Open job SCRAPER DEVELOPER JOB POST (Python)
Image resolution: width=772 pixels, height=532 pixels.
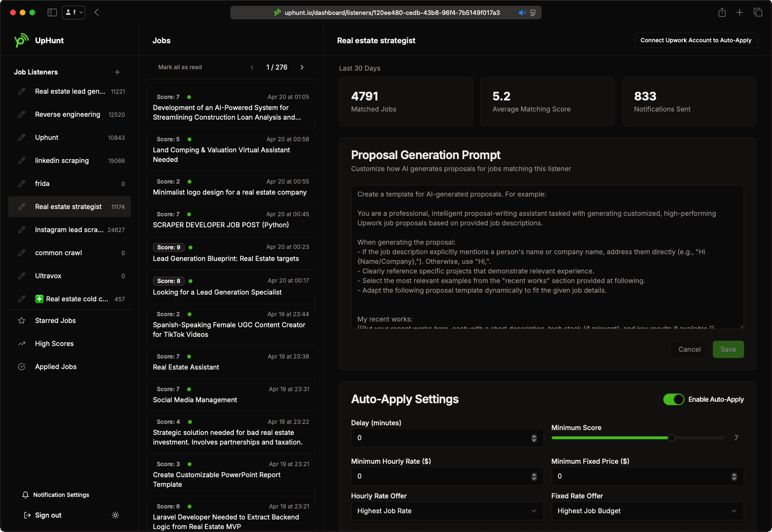tap(231, 220)
